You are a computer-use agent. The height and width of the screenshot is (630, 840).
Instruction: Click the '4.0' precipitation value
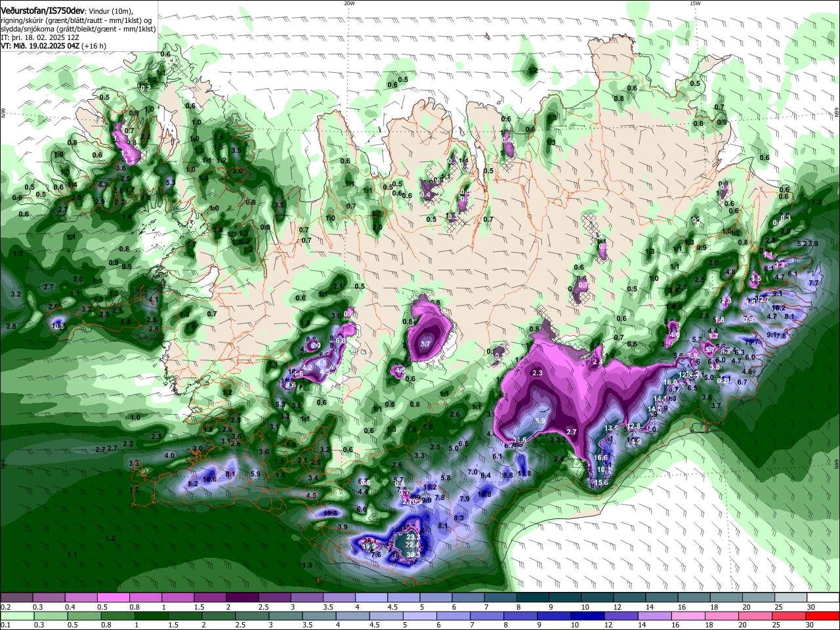[x=169, y=455]
